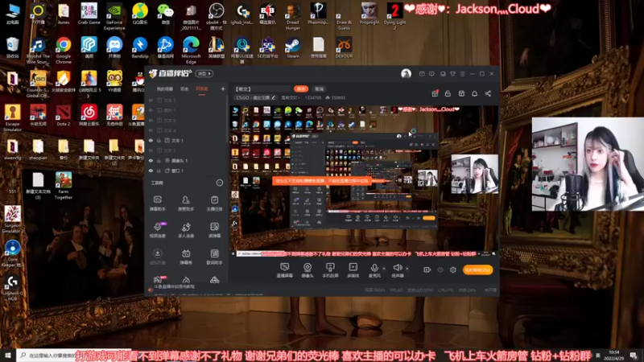644x362 pixels.
Task: Click the user avatar in title bar
Action: click(406, 73)
